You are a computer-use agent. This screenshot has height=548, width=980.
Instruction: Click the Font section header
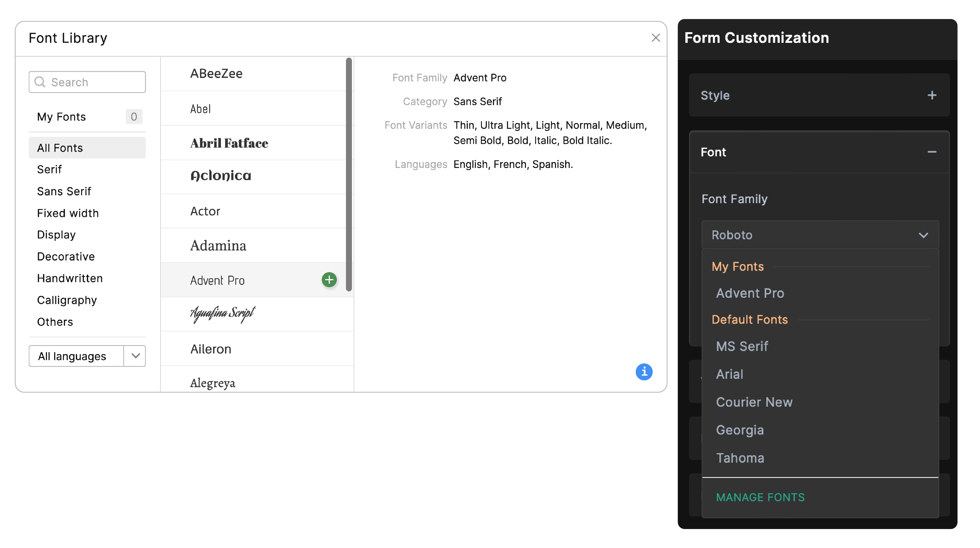point(819,152)
